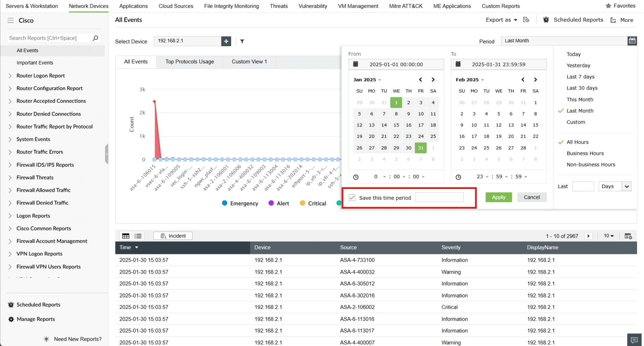644x346 pixels.
Task: Go to previous month in From calendar
Action: click(420, 80)
